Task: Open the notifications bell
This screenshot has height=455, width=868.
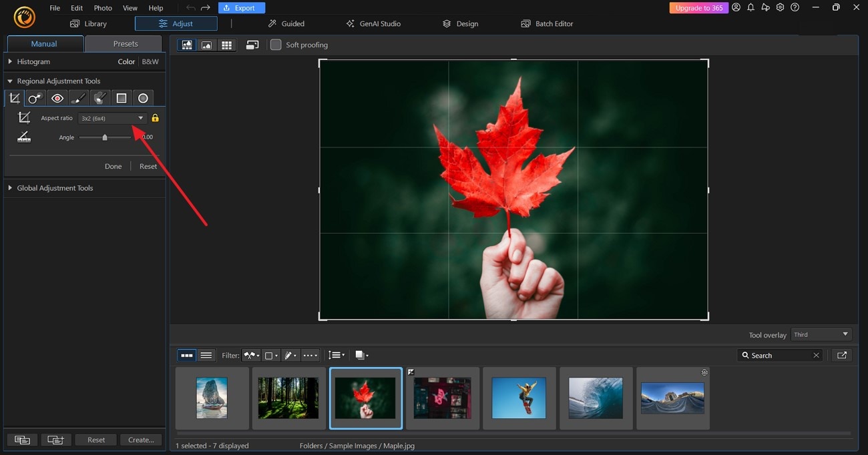Action: pyautogui.click(x=750, y=7)
